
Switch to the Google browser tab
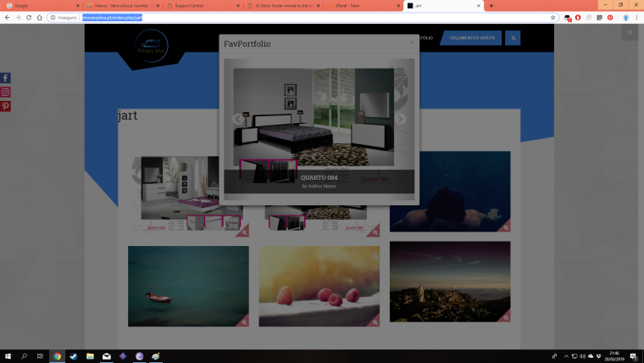click(x=41, y=6)
